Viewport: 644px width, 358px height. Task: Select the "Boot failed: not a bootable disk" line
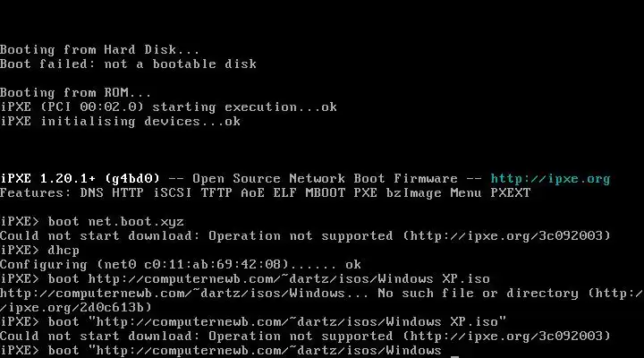[128, 64]
